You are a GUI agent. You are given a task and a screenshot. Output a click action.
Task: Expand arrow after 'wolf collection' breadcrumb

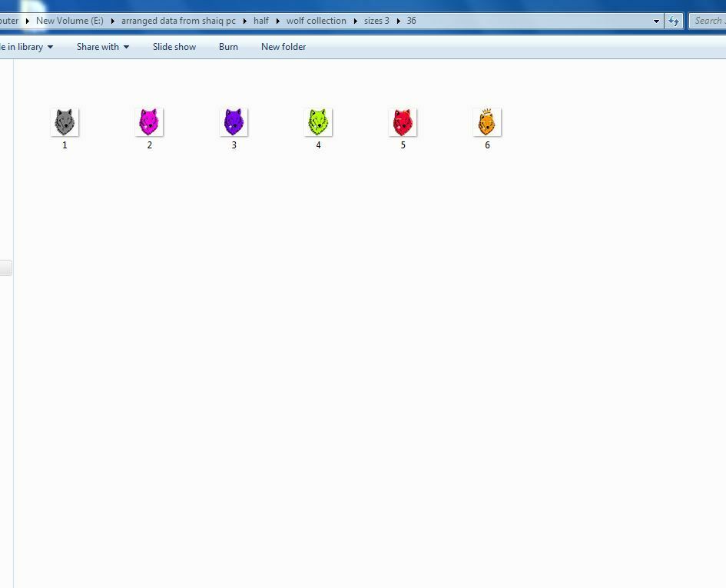(356, 21)
